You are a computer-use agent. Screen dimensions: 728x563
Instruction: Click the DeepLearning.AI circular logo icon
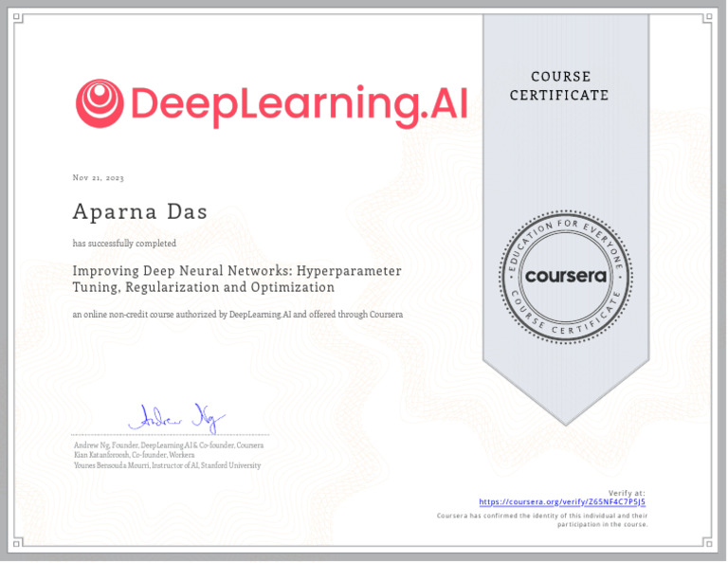point(100,103)
